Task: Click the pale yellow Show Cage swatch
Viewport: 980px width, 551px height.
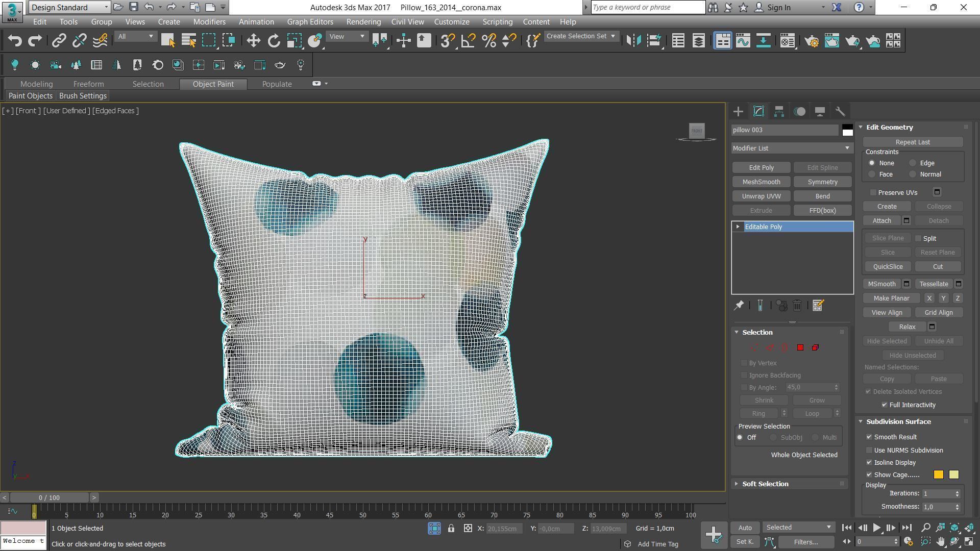Action: point(953,475)
